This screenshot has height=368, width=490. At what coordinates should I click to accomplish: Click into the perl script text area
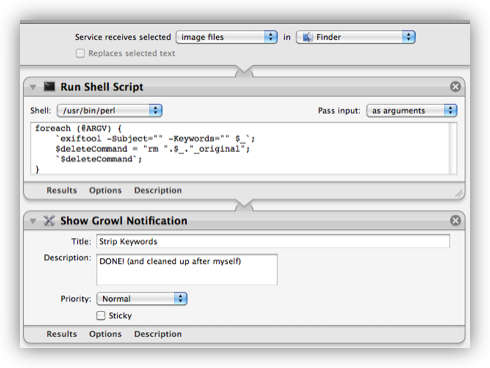coord(240,148)
